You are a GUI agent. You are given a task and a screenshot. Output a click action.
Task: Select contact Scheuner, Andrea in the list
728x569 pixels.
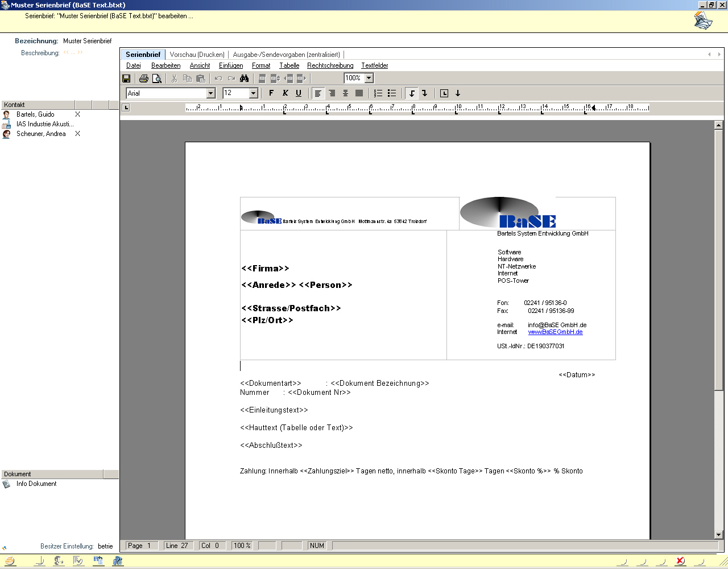pyautogui.click(x=41, y=134)
